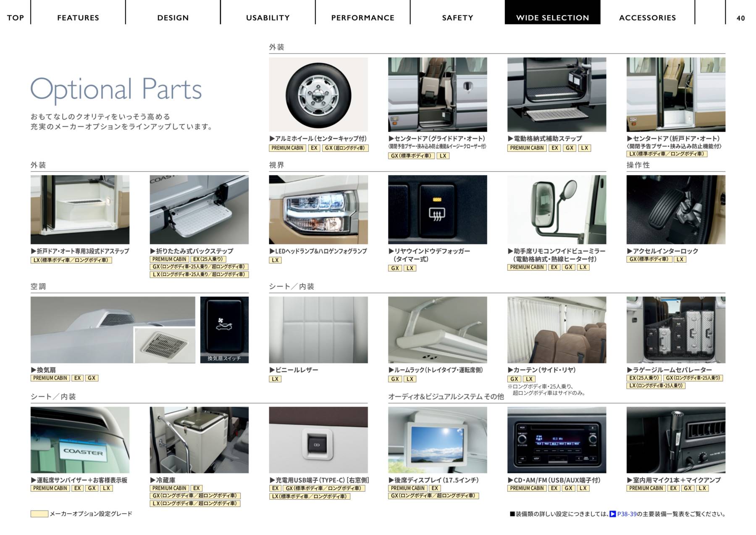The height and width of the screenshot is (535, 756).
Task: Click the triangle marker before 冷蔵庫
Action: 153,480
